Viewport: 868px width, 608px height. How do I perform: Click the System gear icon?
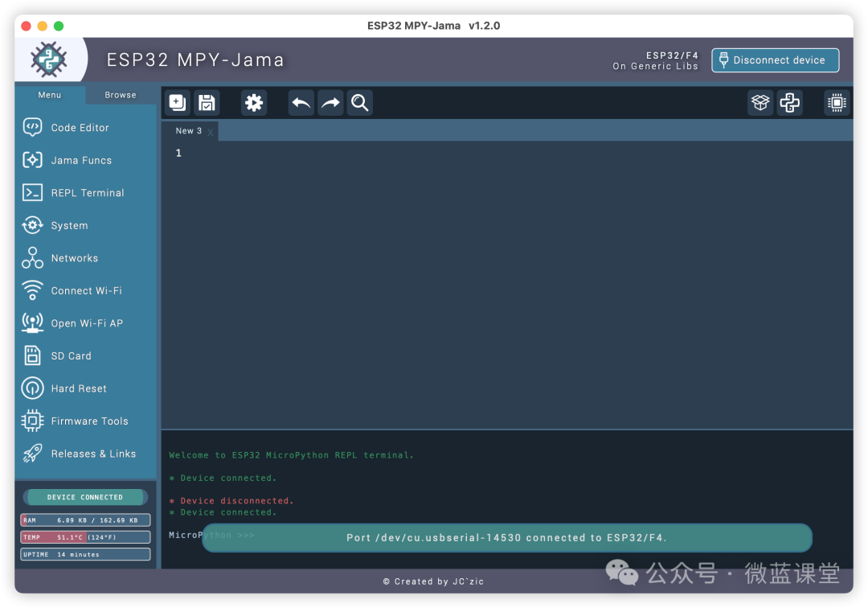[32, 225]
